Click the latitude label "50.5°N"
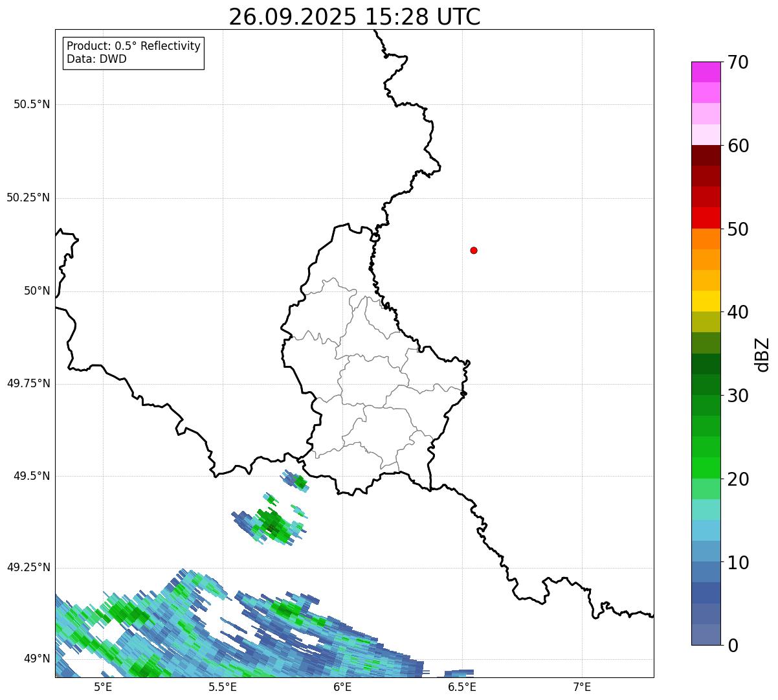Viewport: 778px width, 700px height. pos(31,104)
